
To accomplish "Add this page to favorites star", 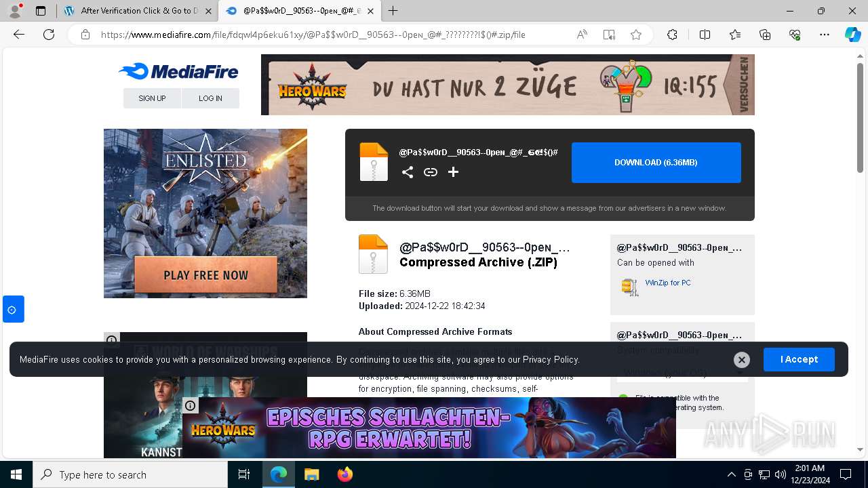I will pos(636,35).
